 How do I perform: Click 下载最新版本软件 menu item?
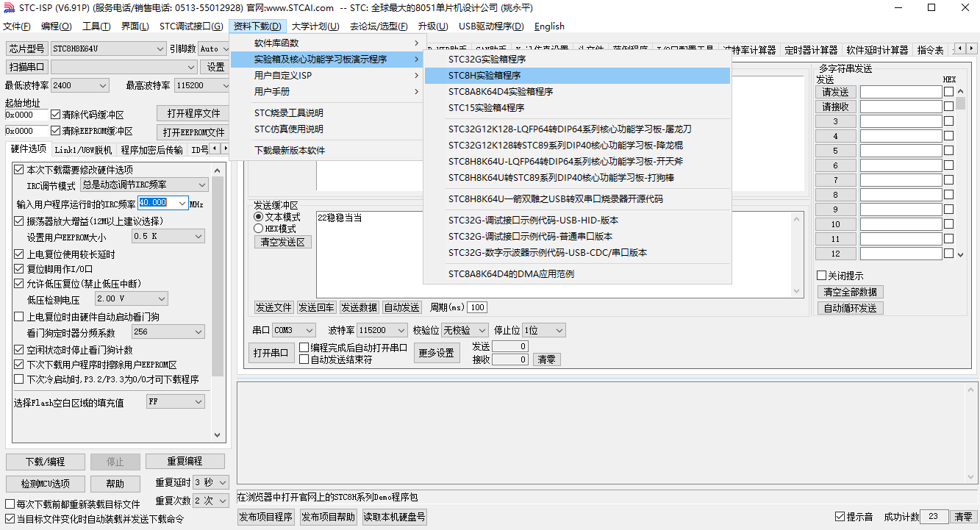pyautogui.click(x=326, y=151)
